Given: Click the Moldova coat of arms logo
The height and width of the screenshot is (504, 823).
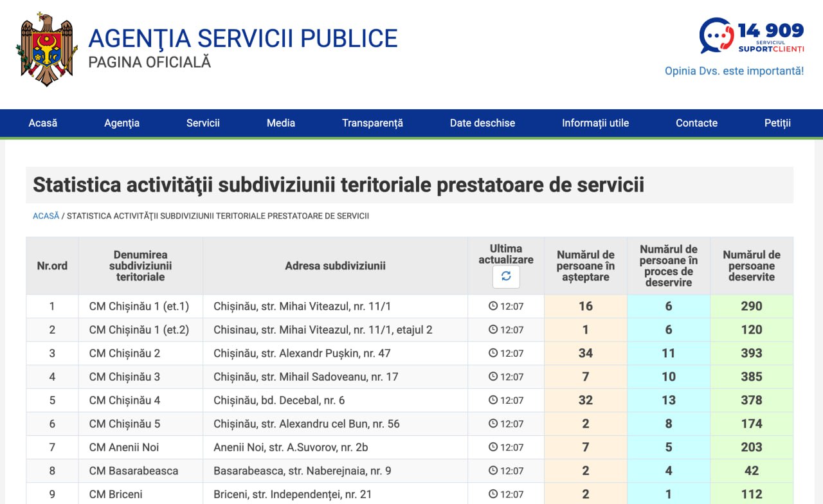Looking at the screenshot, I should [47, 49].
